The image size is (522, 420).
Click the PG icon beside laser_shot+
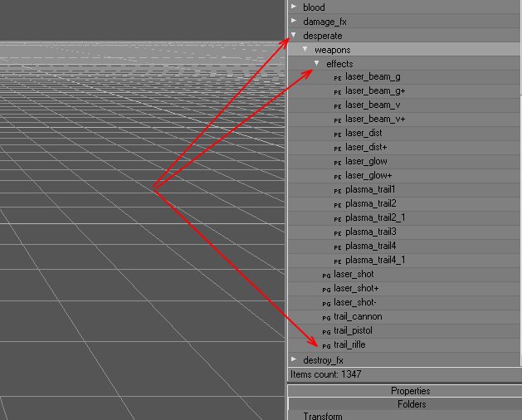click(x=326, y=290)
